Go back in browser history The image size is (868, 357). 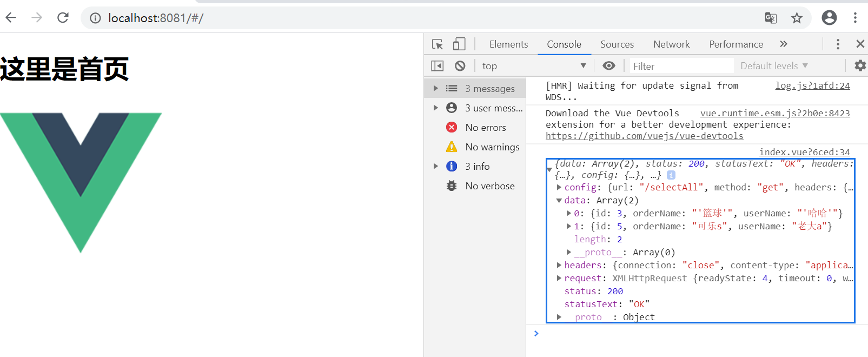[x=11, y=18]
